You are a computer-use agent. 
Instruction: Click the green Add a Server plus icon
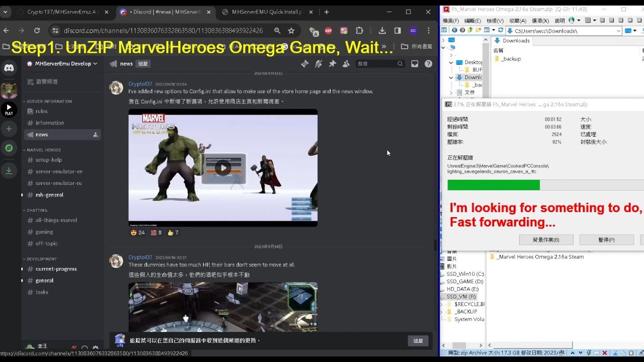[x=9, y=129]
